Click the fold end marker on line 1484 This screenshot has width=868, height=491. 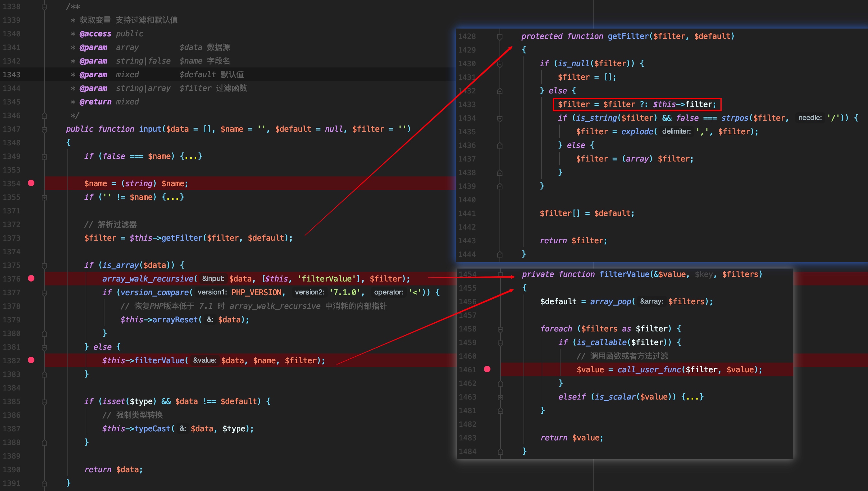coord(500,451)
